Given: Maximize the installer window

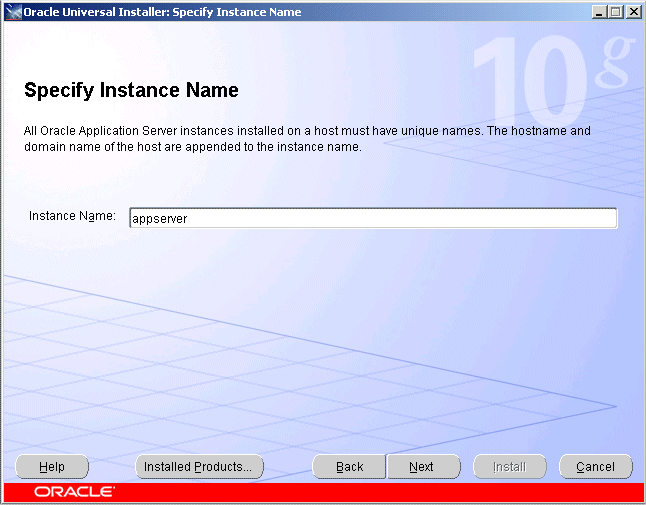Looking at the screenshot, I should (616, 12).
